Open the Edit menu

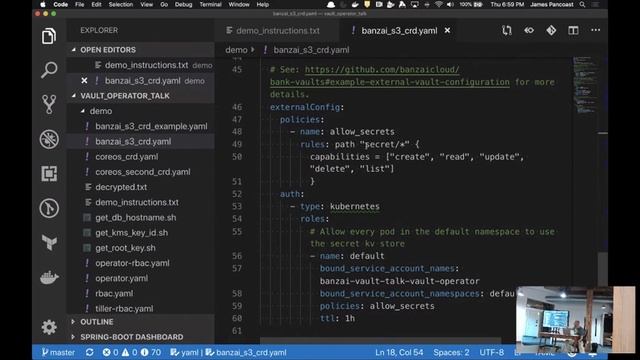click(96, 4)
